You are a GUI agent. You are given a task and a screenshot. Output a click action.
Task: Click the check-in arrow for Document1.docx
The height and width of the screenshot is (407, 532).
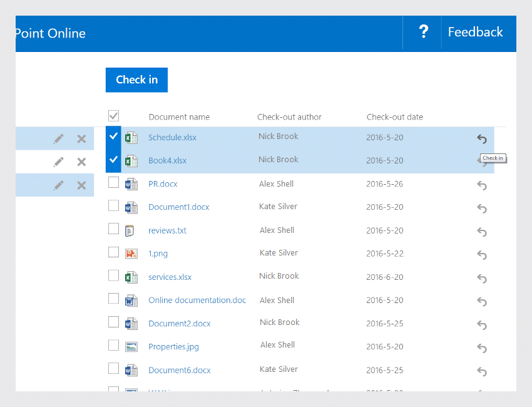pos(482,209)
